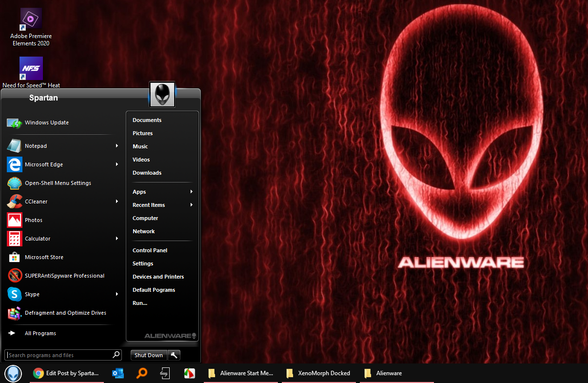The image size is (588, 383).
Task: Open Control Panel from the Start menu
Action: (x=150, y=250)
